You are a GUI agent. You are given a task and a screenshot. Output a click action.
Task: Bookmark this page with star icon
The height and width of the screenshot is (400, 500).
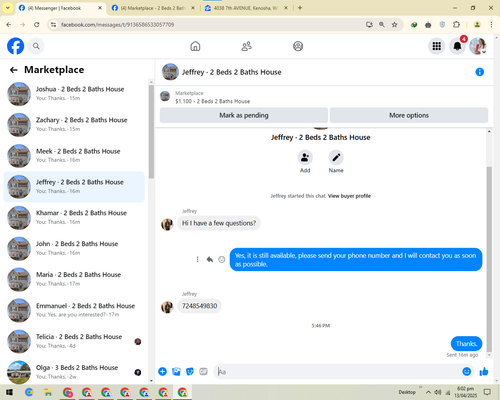(x=394, y=25)
